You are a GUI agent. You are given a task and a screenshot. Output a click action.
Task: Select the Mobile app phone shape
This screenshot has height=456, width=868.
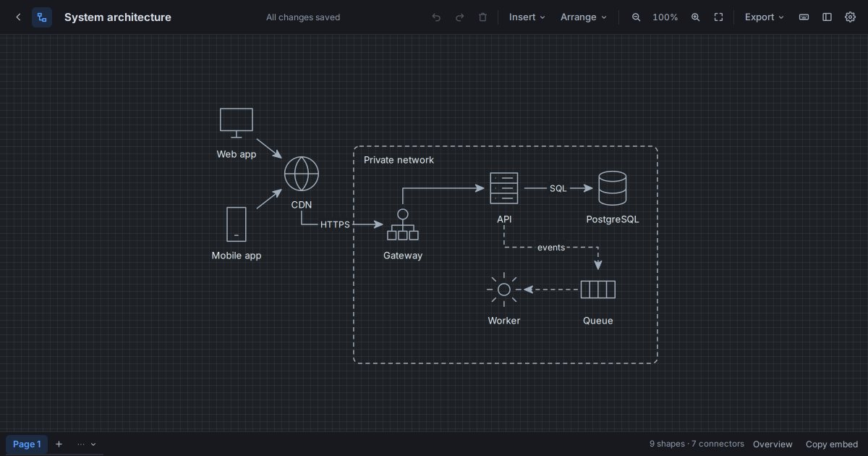[x=237, y=224]
